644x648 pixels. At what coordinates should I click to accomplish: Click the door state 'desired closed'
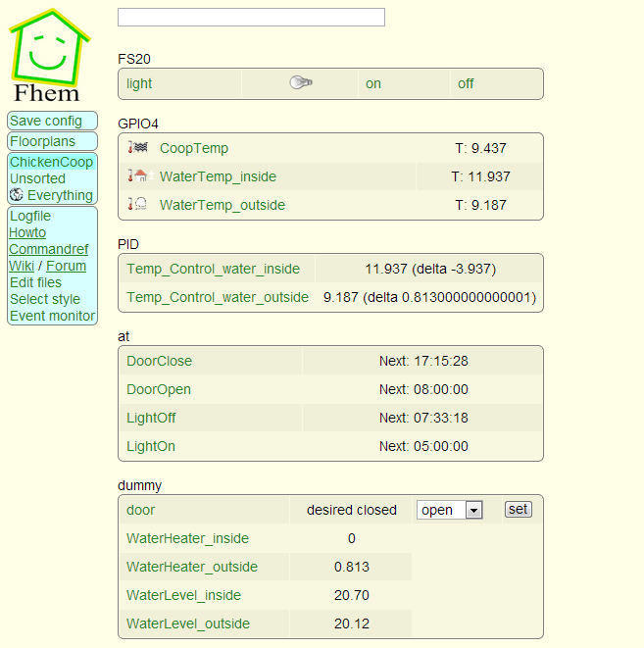click(352, 510)
